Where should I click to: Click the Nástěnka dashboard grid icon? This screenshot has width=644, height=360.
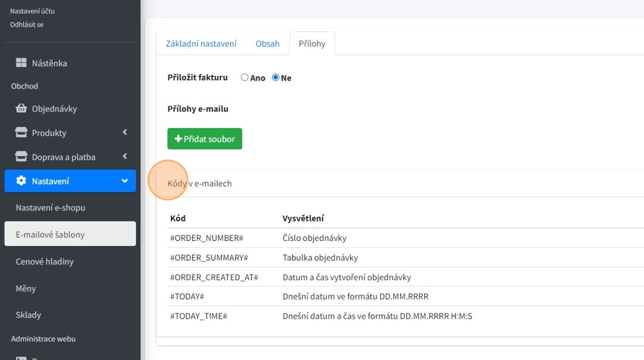(21, 63)
